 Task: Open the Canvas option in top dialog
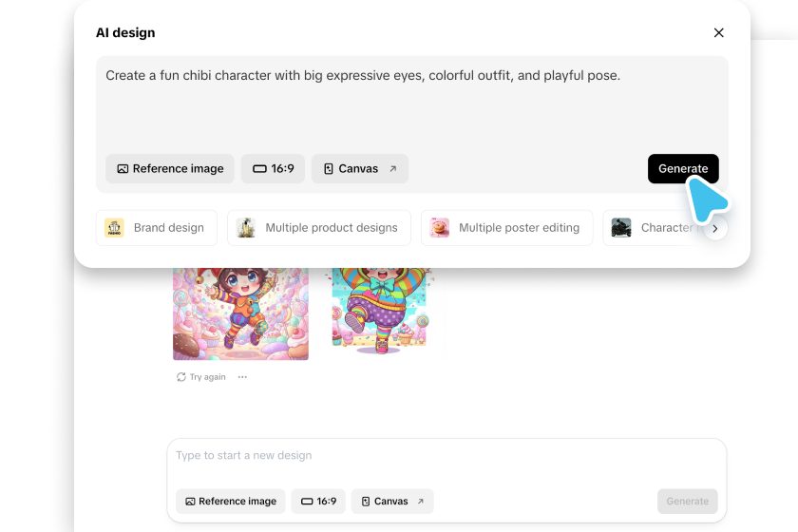point(359,169)
